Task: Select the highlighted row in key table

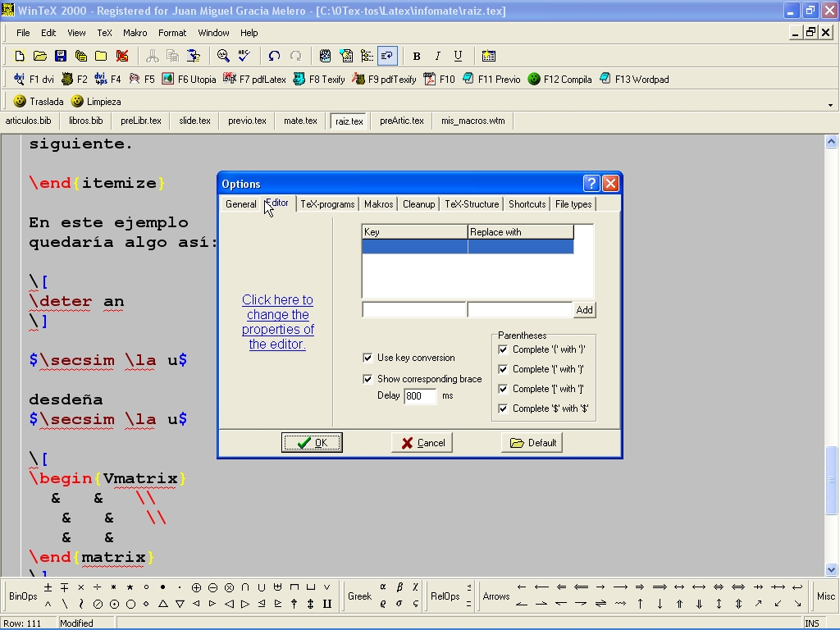Action: click(468, 246)
